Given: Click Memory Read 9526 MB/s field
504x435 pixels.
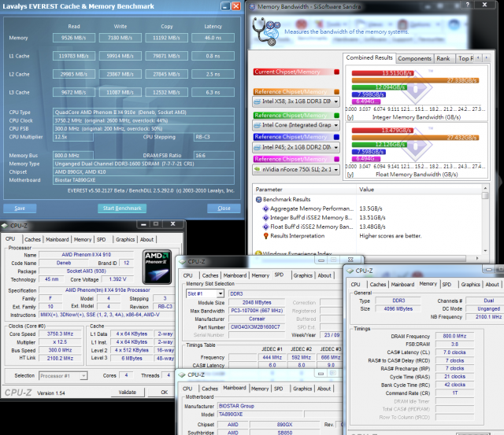Looking at the screenshot, I should 74,38.
